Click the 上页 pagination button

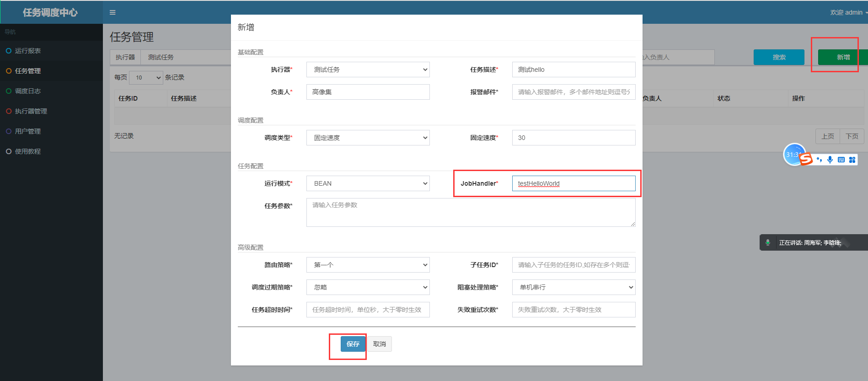click(x=828, y=136)
